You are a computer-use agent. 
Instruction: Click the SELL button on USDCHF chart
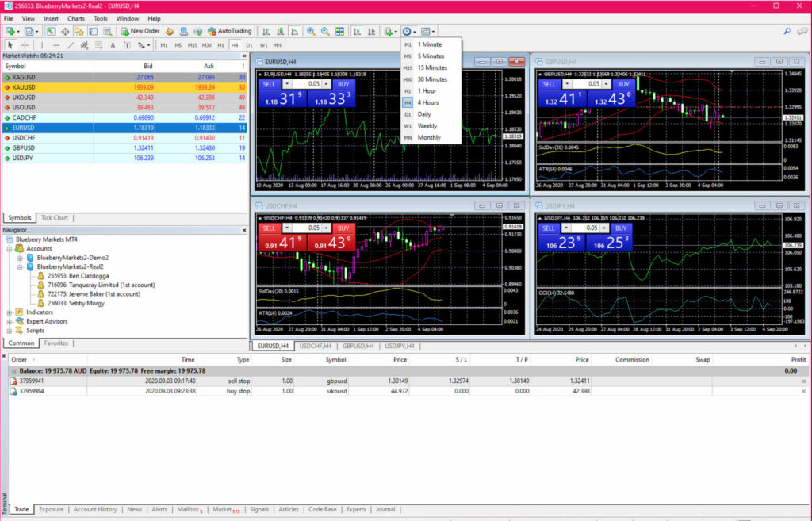coord(270,228)
